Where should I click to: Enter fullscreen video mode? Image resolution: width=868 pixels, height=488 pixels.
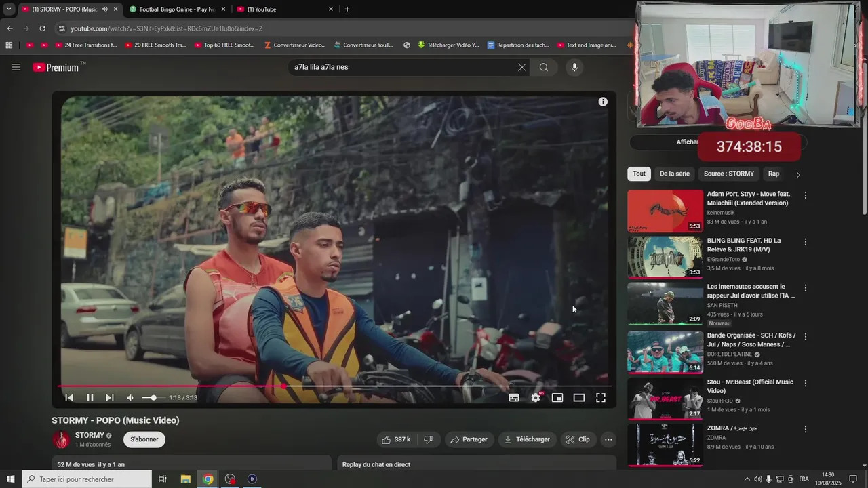[x=601, y=398]
